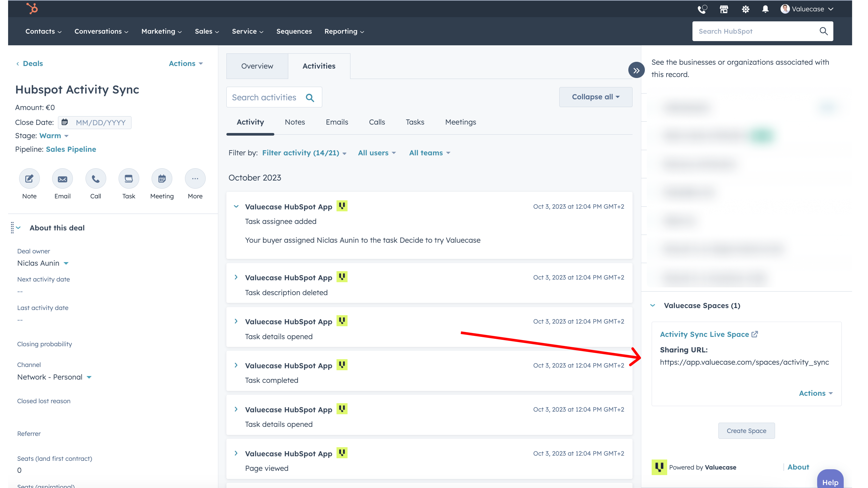Viewport: 868px width, 488px height.
Task: Open the Filter activity (14/21) dropdown
Action: [x=304, y=153]
